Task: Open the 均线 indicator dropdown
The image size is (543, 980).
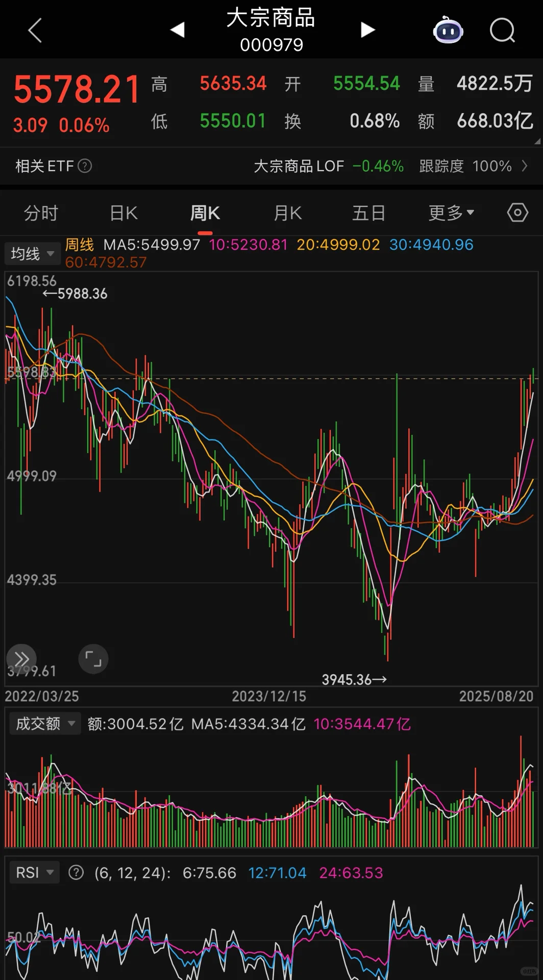Action: (x=33, y=253)
